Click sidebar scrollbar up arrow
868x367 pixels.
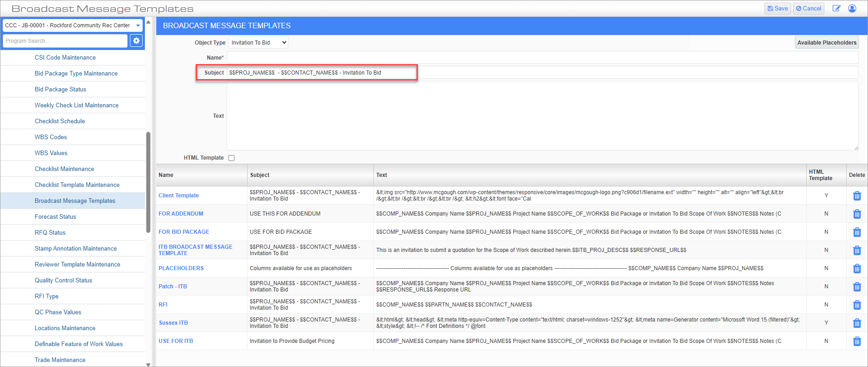tap(148, 22)
